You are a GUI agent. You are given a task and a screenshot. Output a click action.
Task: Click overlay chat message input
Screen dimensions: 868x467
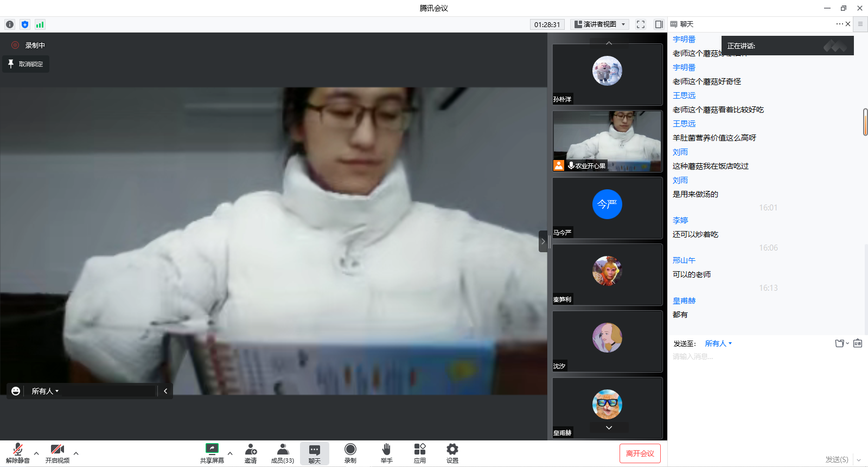click(x=108, y=391)
